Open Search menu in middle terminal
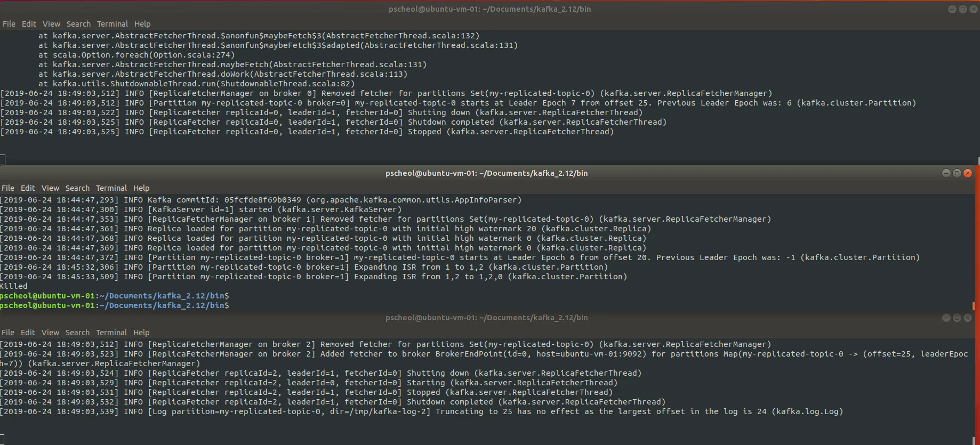This screenshot has width=980, height=445. (x=77, y=188)
